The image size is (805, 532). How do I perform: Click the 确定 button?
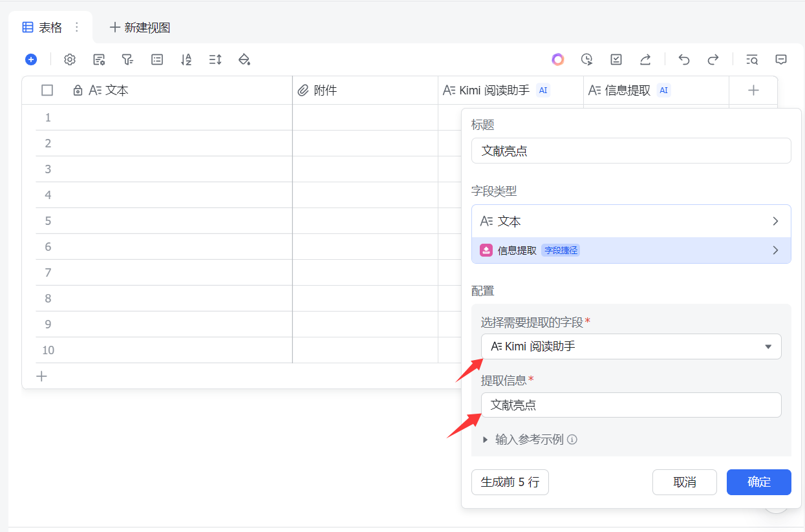click(x=758, y=482)
